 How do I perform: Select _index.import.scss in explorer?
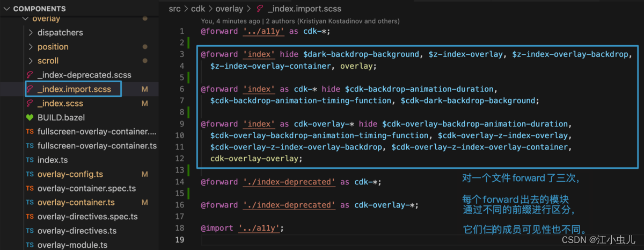(x=74, y=89)
